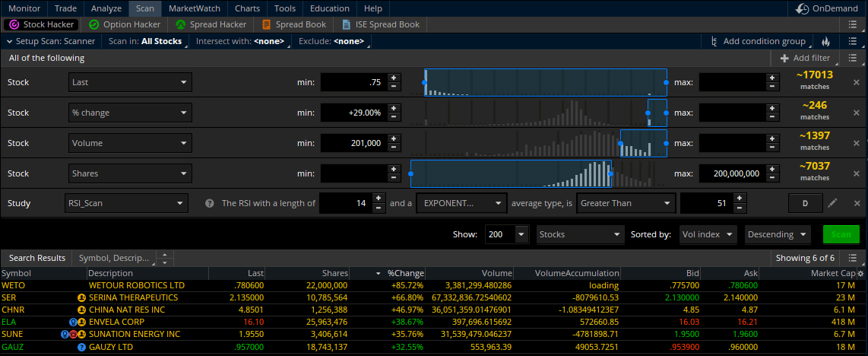Open the ISE Spread Book
Screen dimensions: 868x356
(x=380, y=24)
